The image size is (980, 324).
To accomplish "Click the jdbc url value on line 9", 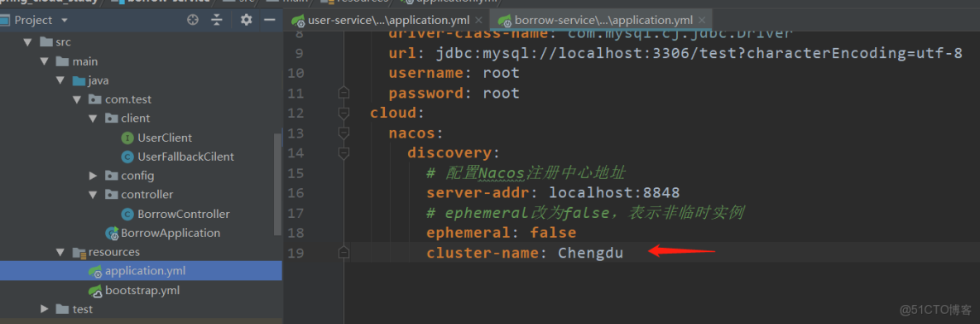I will tap(699, 53).
